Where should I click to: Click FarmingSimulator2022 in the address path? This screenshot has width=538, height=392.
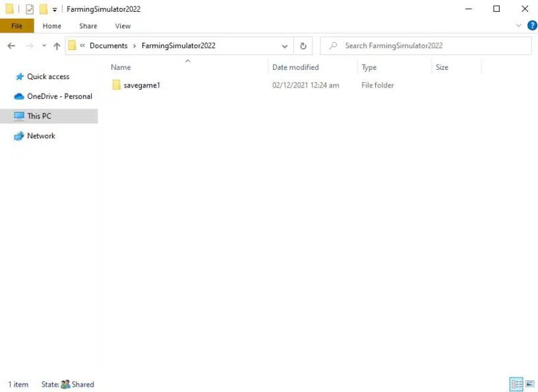pos(179,45)
